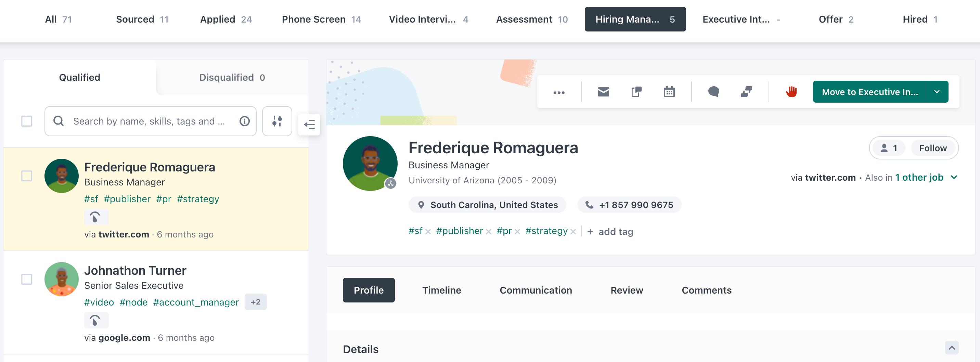Screen dimensions: 980x362
Task: Click the calendar schedule event icon
Action: pyautogui.click(x=669, y=92)
